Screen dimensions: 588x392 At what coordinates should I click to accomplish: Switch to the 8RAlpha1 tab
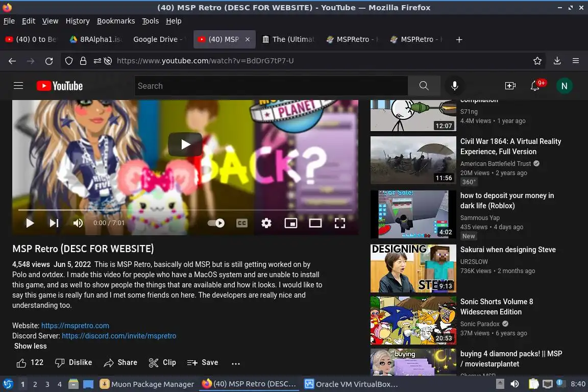click(x=97, y=39)
